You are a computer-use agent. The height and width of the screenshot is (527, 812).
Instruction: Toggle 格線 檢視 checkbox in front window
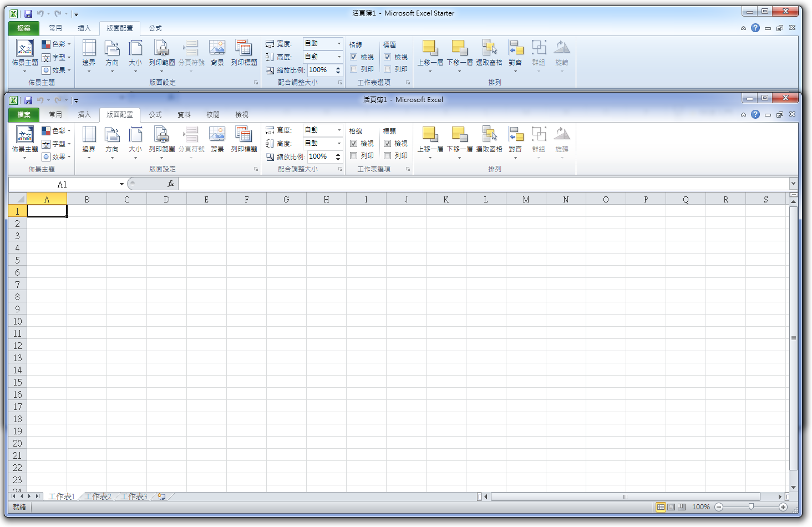353,143
